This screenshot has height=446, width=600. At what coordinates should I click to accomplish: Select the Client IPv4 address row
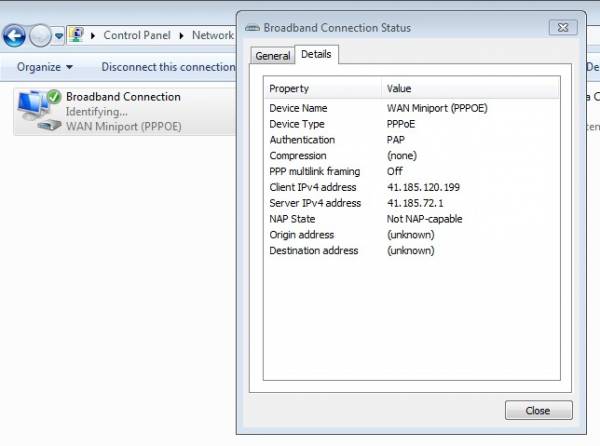pos(412,187)
